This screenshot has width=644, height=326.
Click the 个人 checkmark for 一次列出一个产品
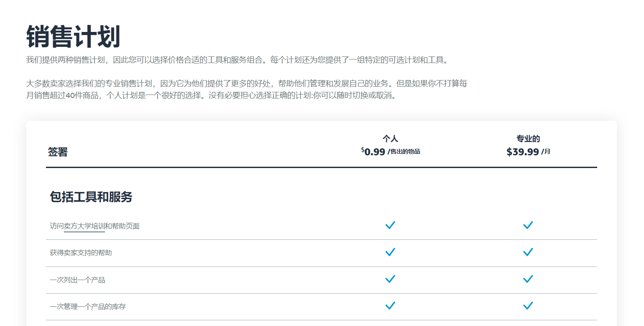coord(390,279)
